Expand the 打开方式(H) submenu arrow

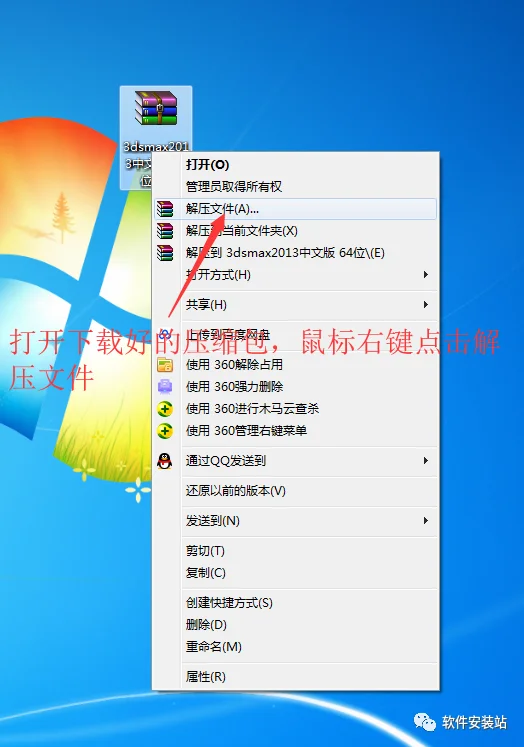point(426,275)
